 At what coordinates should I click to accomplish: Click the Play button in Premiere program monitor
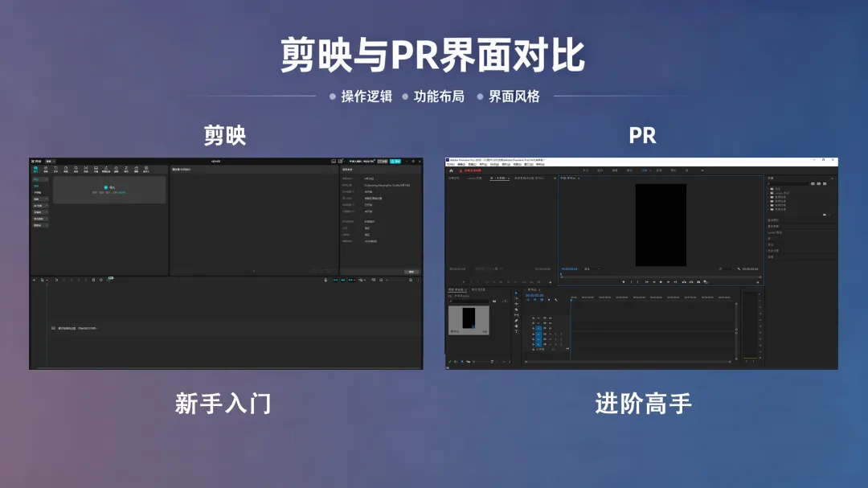coord(661,282)
